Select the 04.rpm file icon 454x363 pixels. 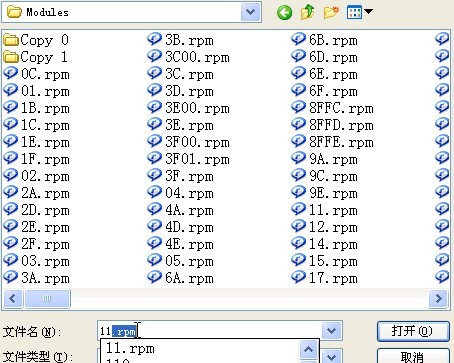(155, 192)
